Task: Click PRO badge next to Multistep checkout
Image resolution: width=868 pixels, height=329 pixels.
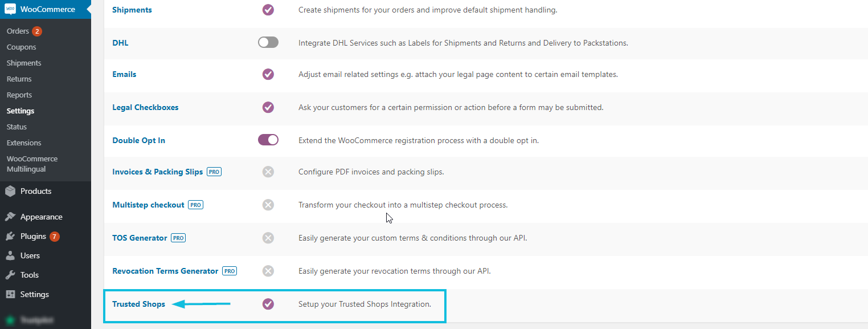Action: [196, 205]
